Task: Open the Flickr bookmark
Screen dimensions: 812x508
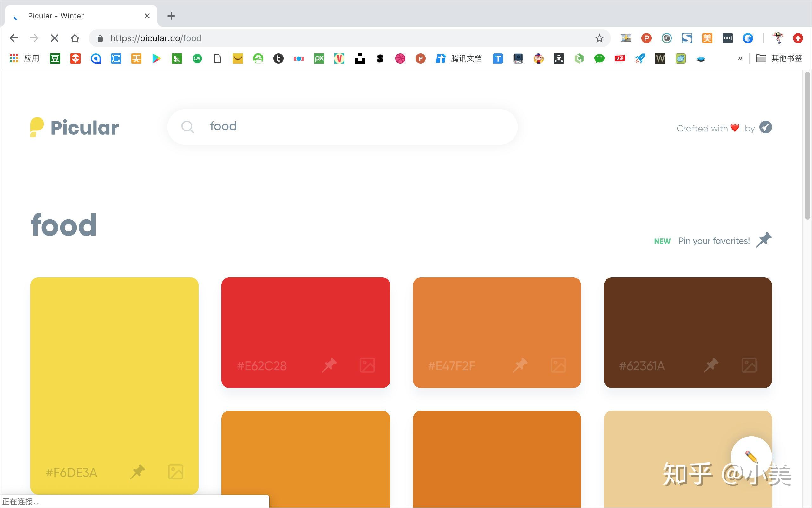Action: [x=298, y=58]
